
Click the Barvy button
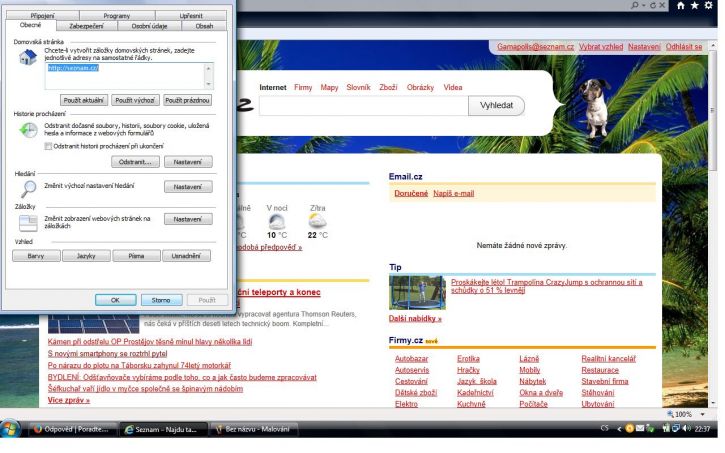coord(36,256)
